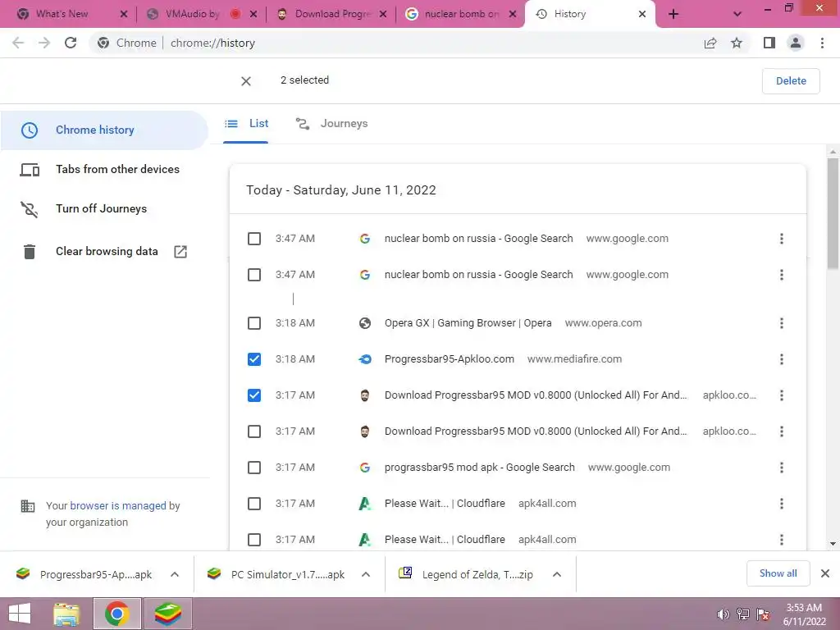Click the network tray icon
This screenshot has height=630, width=840.
click(743, 614)
